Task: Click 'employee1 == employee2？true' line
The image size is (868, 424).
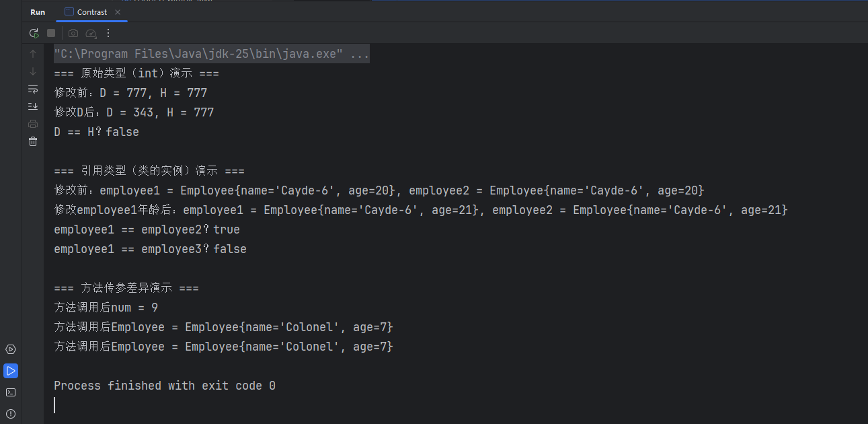Action: pyautogui.click(x=147, y=229)
